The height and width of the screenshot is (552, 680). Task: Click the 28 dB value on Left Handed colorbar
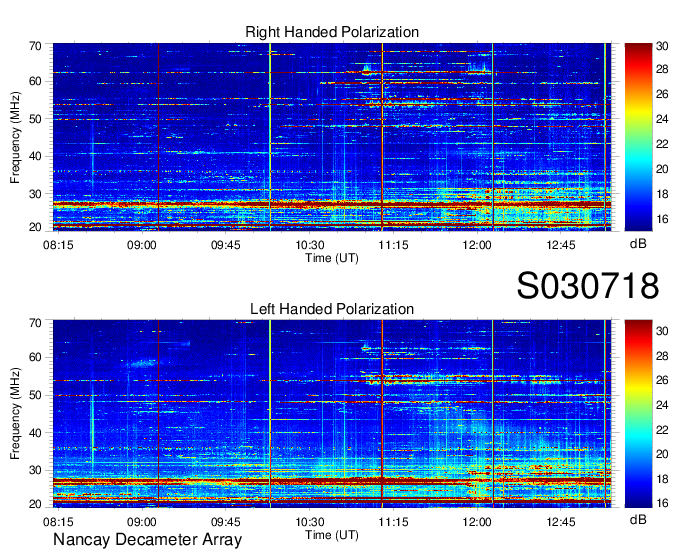pos(662,356)
